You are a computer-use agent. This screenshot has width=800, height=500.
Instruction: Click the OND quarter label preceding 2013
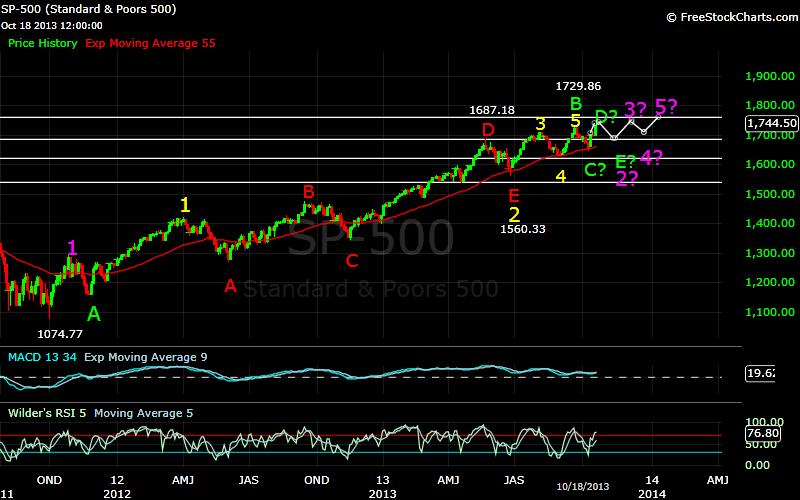point(316,480)
